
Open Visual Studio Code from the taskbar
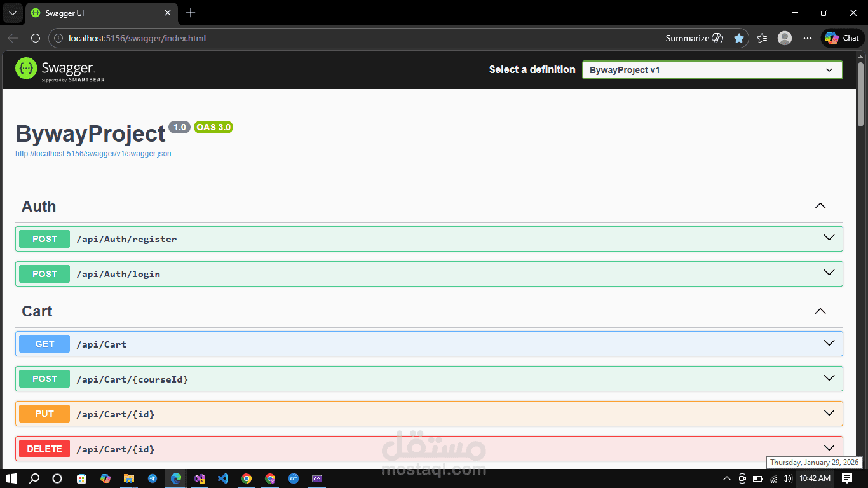[223, 478]
